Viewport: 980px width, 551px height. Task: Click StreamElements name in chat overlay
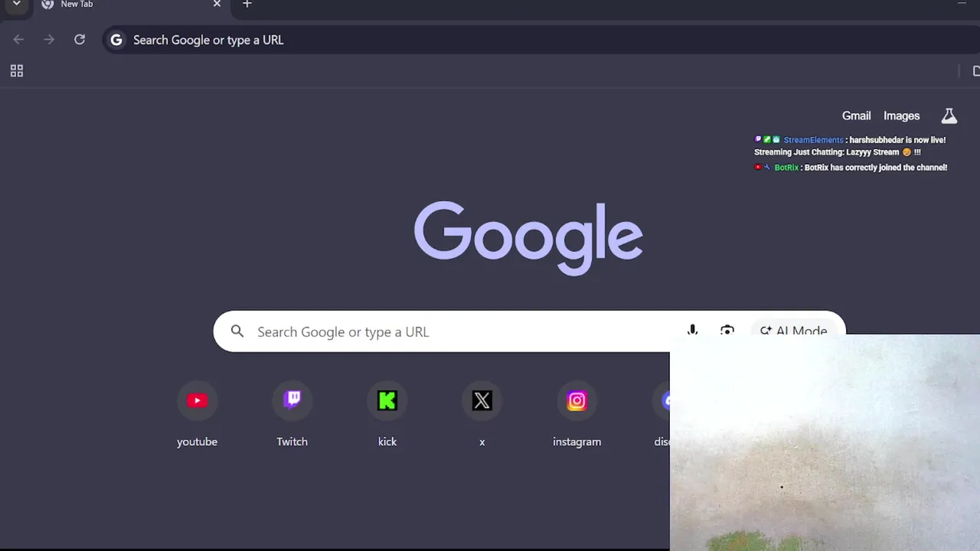[x=813, y=140]
